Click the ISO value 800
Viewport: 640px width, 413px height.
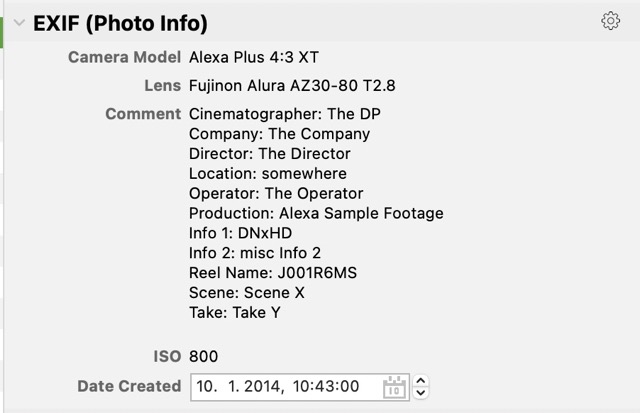click(203, 356)
